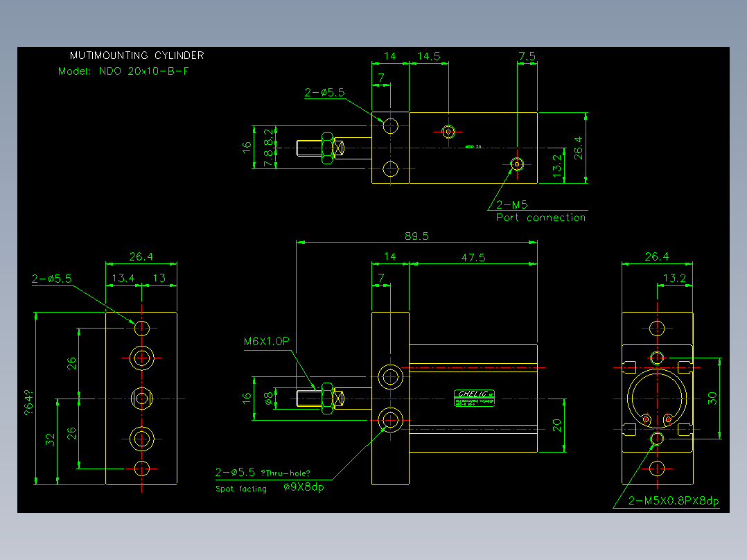Click the 'Model: NDO 20x10-B-F' label

click(123, 71)
